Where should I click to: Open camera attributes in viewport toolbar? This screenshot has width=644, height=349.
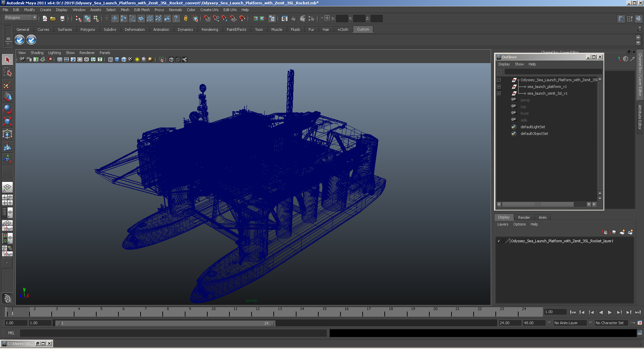click(29, 59)
